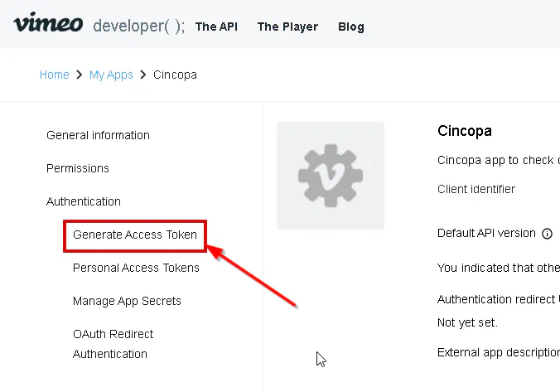560x392 pixels.
Task: Select the Authentication redirect label
Action: pos(499,299)
